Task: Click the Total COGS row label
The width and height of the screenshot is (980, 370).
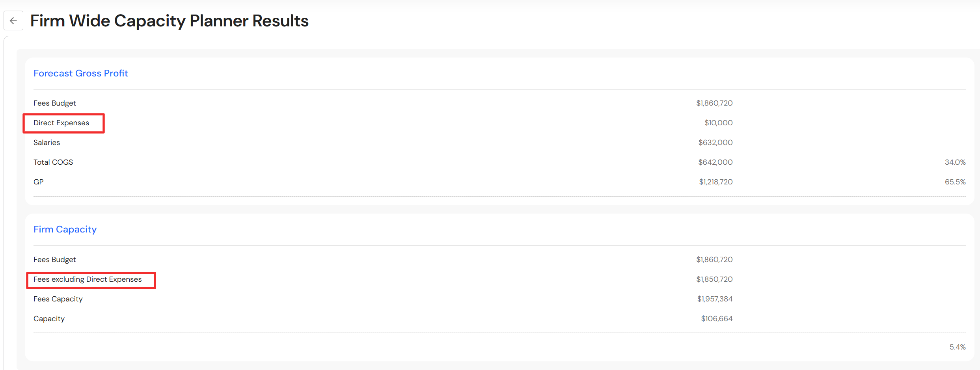Action: click(53, 162)
